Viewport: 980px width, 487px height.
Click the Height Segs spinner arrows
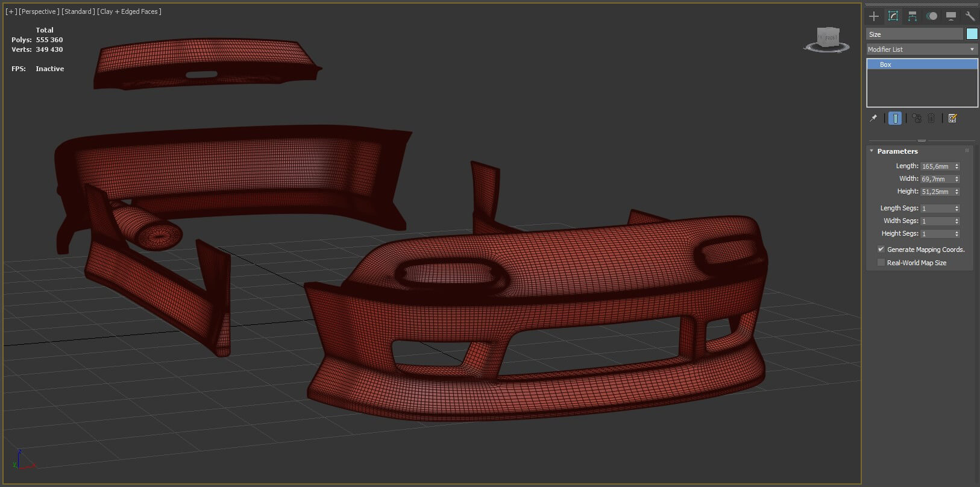[956, 234]
